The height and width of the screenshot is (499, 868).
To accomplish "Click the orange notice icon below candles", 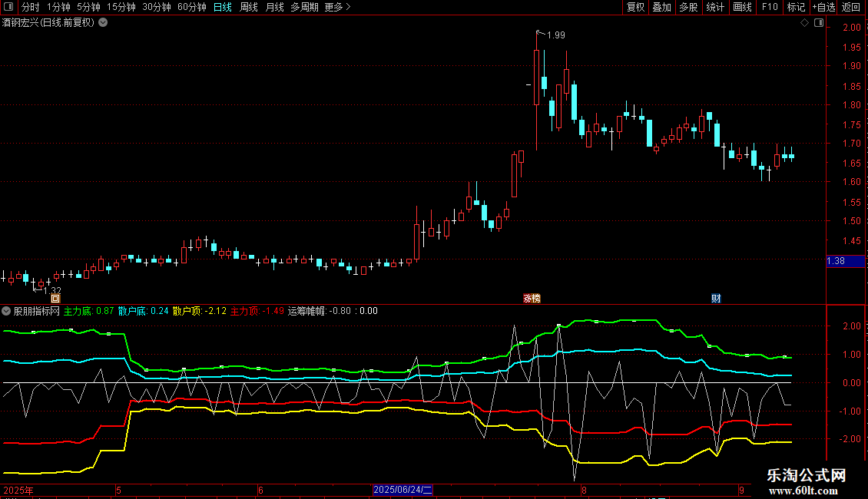I will pos(55,299).
